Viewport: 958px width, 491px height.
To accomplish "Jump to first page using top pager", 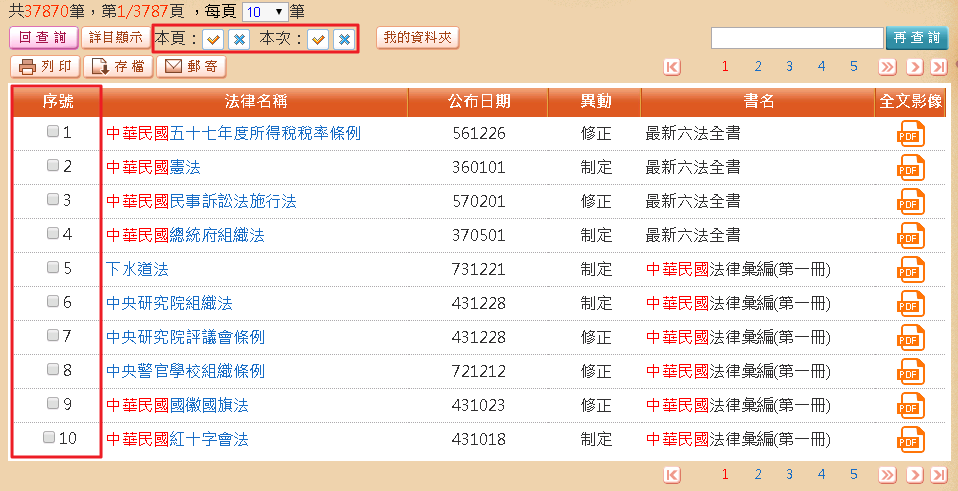I will 672,67.
